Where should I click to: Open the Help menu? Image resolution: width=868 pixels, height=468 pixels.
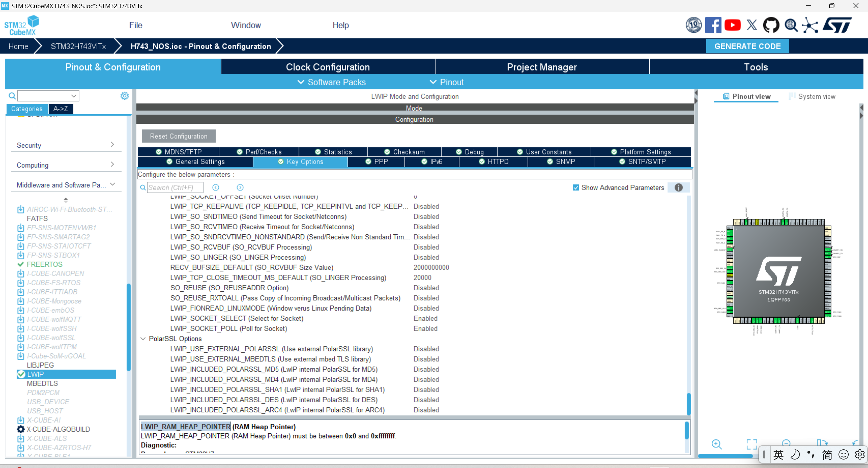coord(340,25)
